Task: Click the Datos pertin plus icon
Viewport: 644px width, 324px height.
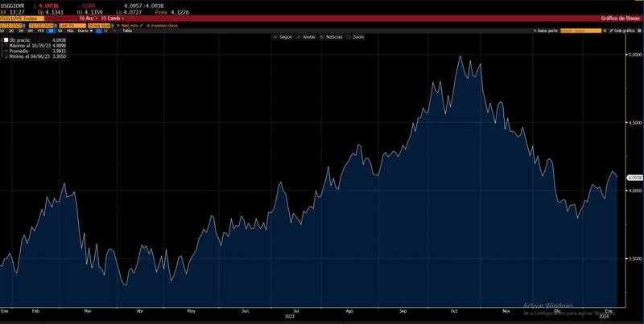Action: (535, 31)
